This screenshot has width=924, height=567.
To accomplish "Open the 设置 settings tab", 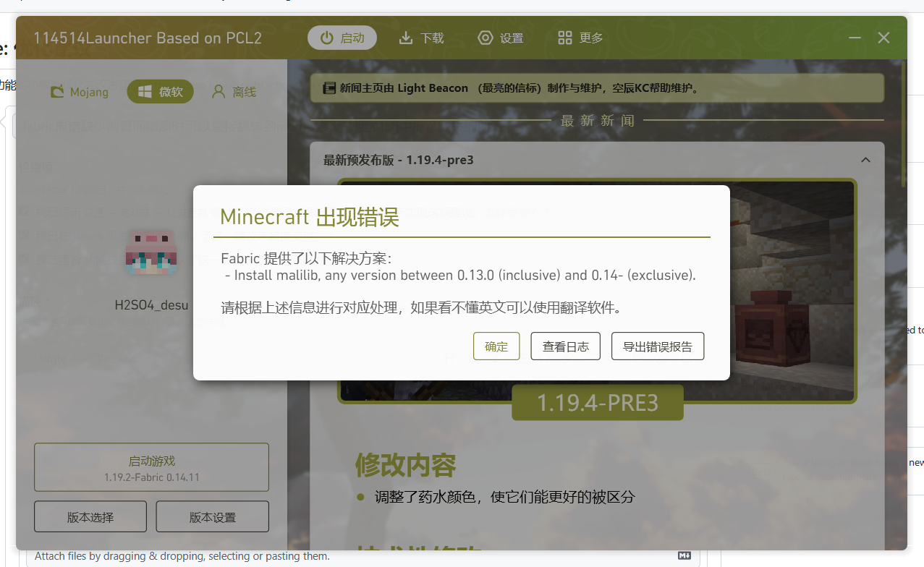I will (501, 38).
